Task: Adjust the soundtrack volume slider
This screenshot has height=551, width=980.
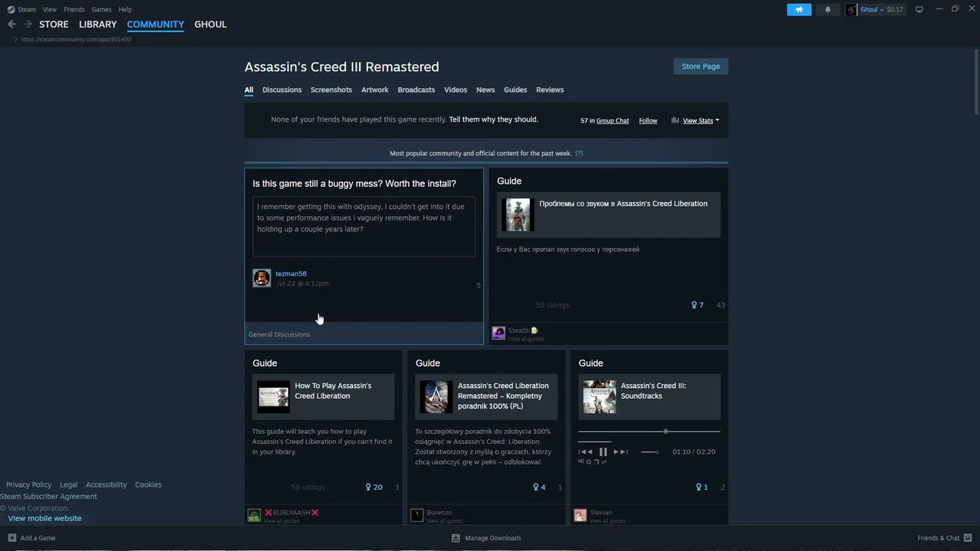Action: (649, 452)
